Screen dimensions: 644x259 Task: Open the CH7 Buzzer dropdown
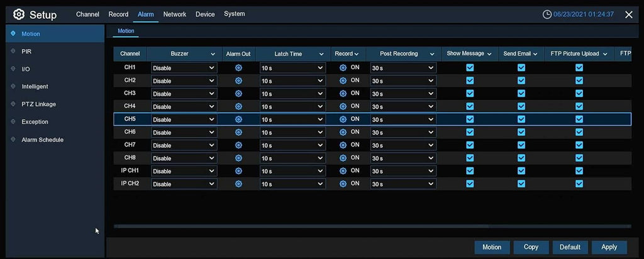coord(184,145)
